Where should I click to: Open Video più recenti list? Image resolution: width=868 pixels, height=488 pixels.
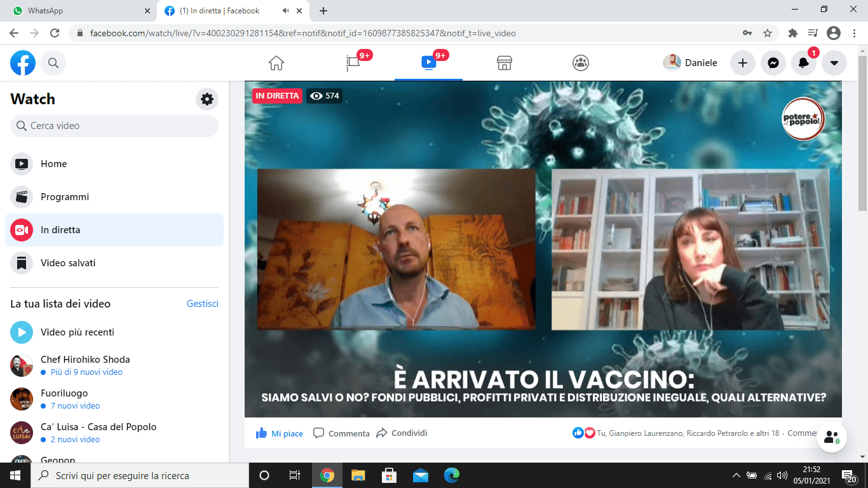pos(114,332)
